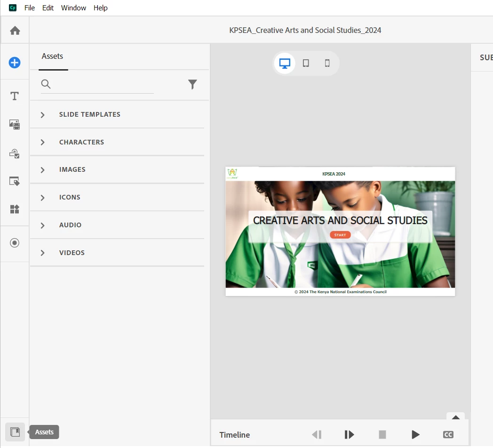493x448 pixels.
Task: Open the Help menu
Action: pyautogui.click(x=101, y=8)
